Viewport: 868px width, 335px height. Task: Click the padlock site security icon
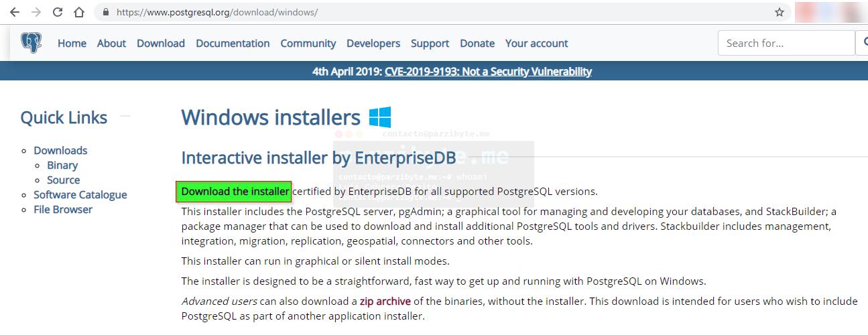click(x=106, y=12)
